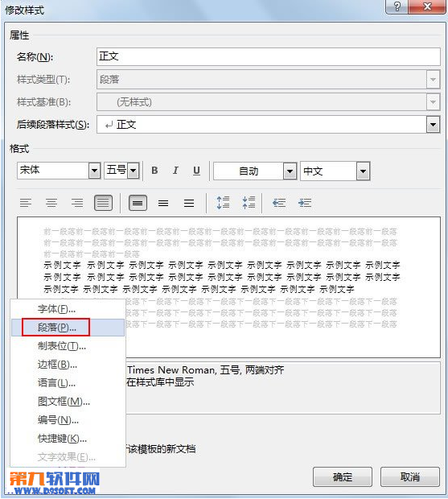Increase paragraph spacing icon
Image resolution: width=448 pixels, height=499 pixels.
click(x=223, y=202)
